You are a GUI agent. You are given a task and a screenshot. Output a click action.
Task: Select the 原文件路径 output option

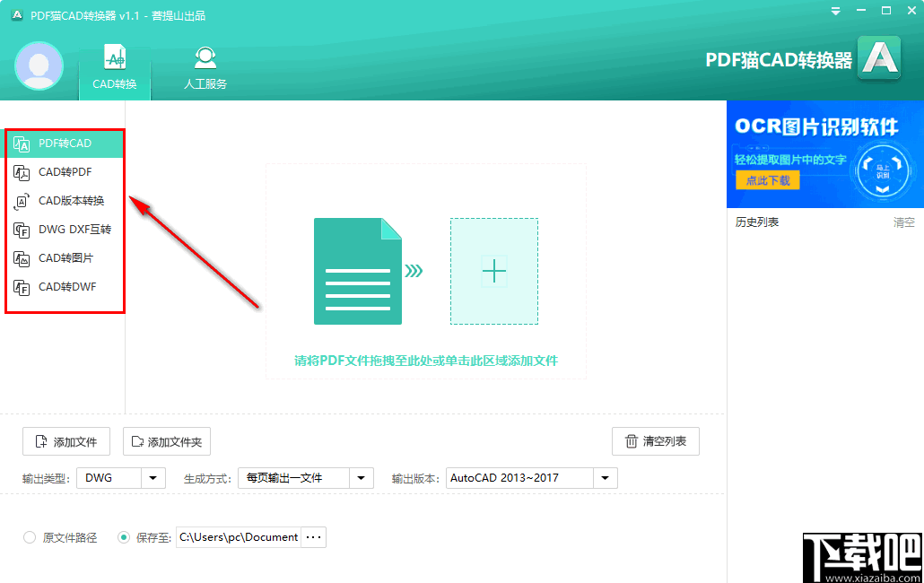point(28,536)
